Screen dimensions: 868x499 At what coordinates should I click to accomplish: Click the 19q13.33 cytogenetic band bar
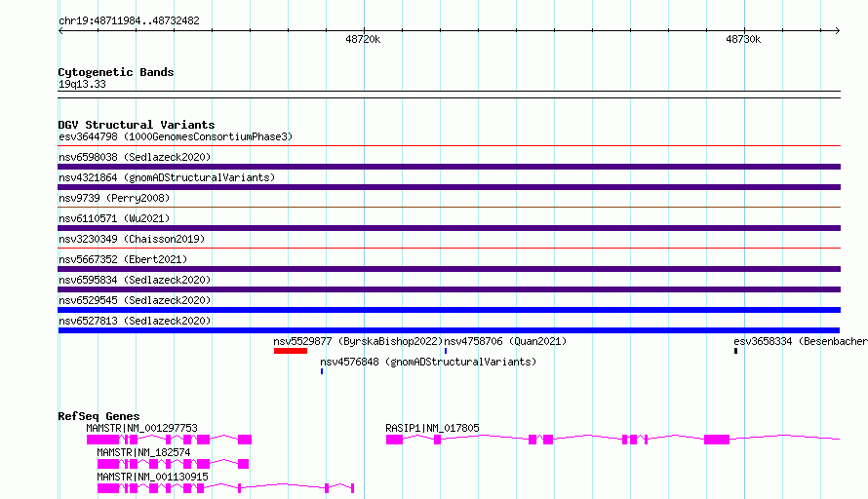click(x=449, y=95)
